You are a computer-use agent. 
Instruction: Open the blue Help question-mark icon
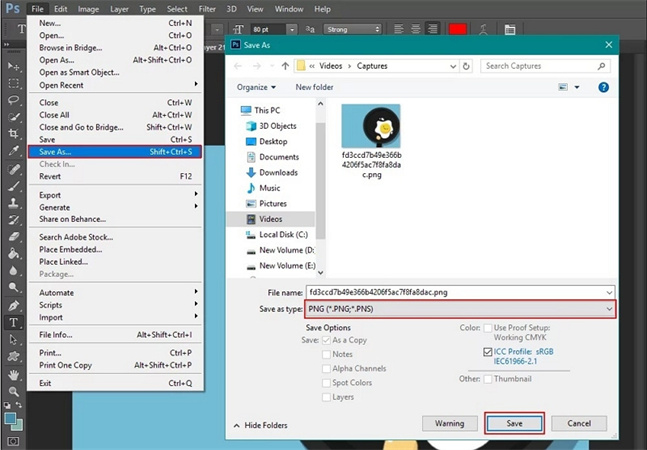[604, 87]
